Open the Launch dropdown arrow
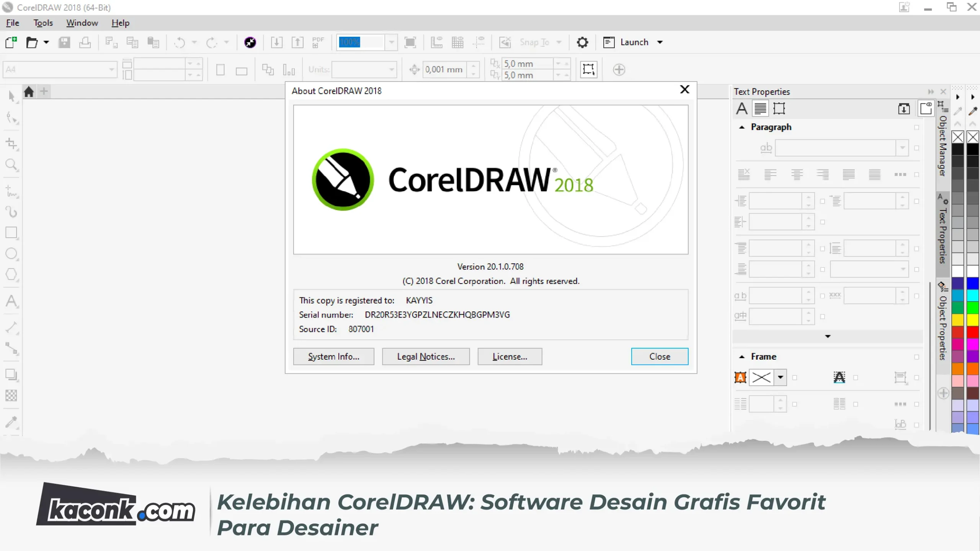 (x=660, y=42)
